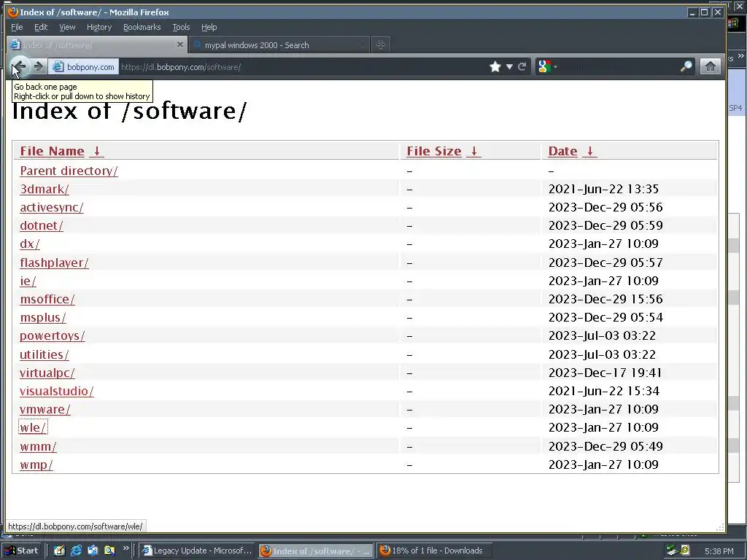Click the search magnifying glass icon

click(x=686, y=66)
